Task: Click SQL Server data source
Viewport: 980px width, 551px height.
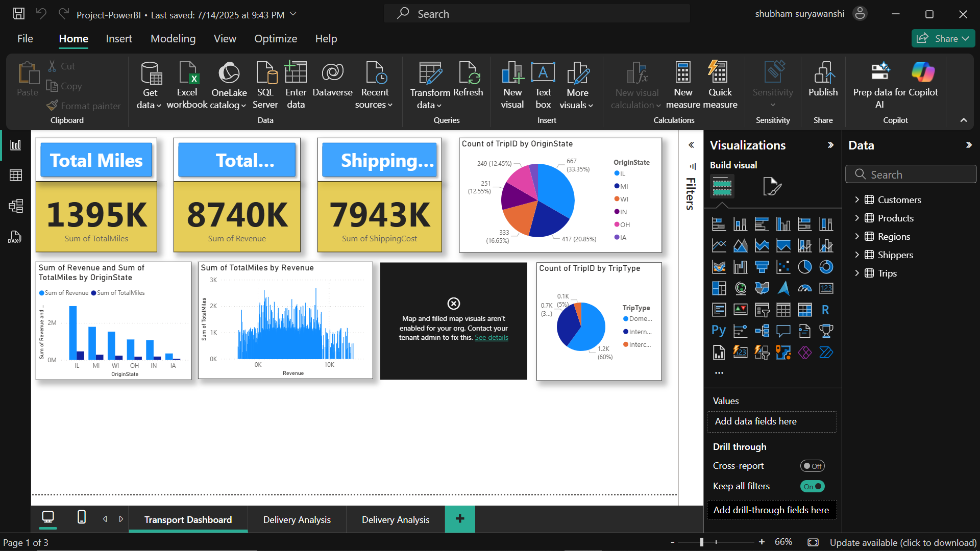Action: tap(265, 85)
